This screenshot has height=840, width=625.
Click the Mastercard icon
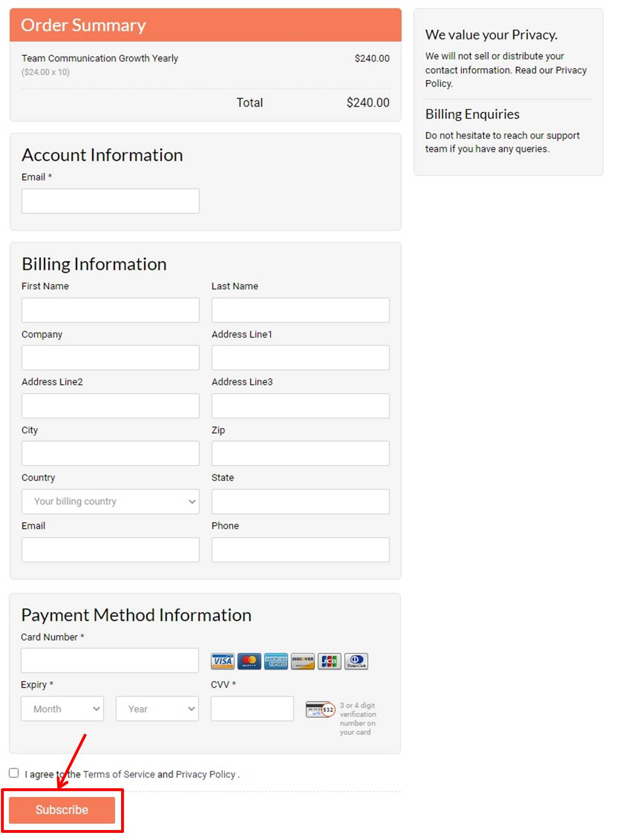click(249, 661)
